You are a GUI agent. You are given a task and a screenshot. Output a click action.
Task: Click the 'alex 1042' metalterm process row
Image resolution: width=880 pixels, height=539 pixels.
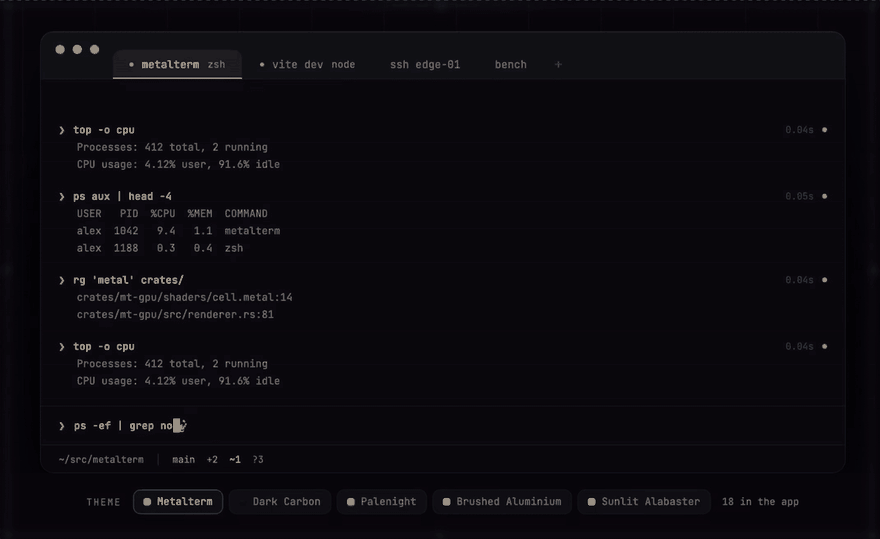coord(178,231)
